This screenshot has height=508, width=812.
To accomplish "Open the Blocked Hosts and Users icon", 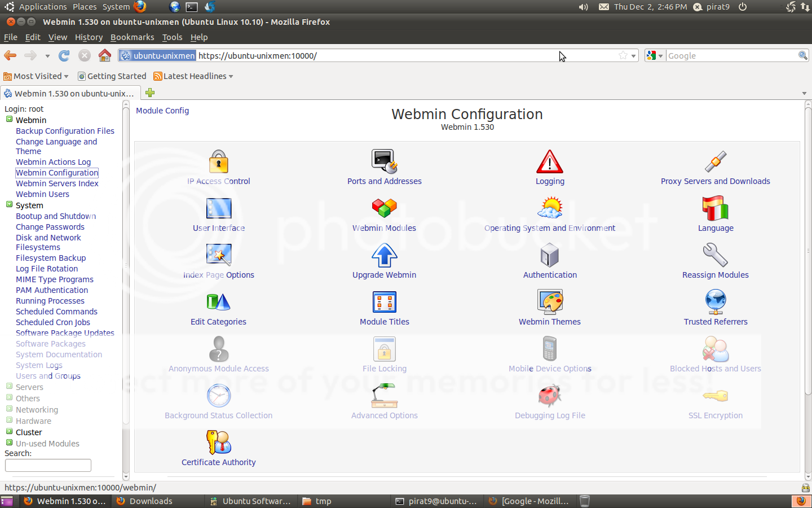I will click(x=716, y=349).
